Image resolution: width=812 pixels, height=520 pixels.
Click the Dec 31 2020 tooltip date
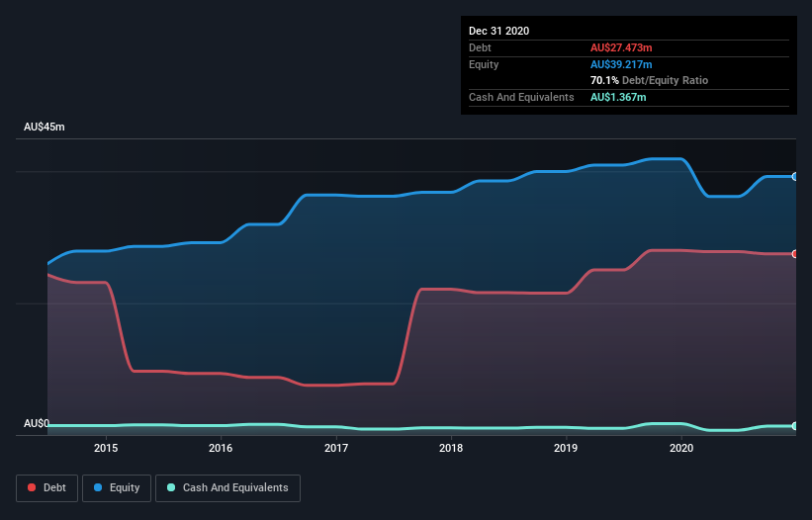[498, 31]
